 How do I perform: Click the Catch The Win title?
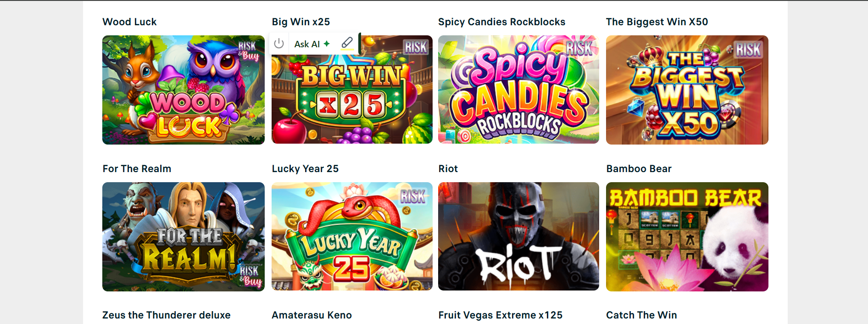click(641, 315)
